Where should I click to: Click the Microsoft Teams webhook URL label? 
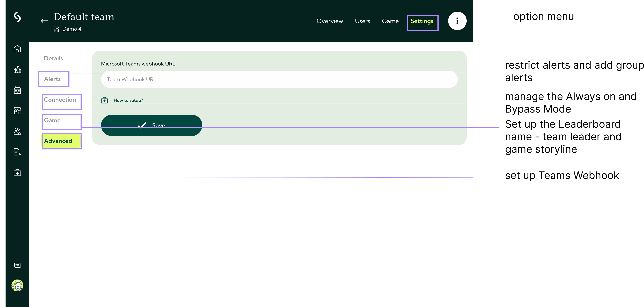(139, 64)
